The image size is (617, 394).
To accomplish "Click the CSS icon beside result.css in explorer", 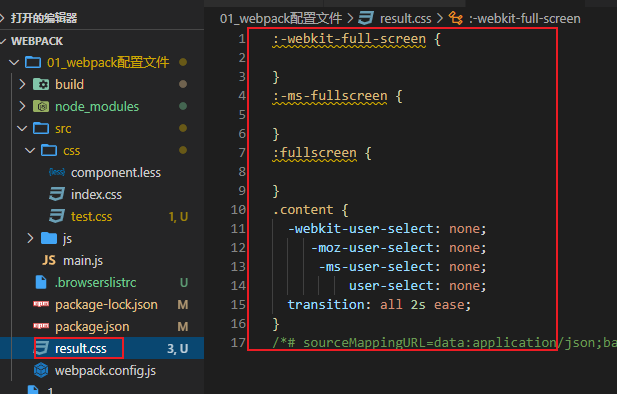I will [42, 348].
